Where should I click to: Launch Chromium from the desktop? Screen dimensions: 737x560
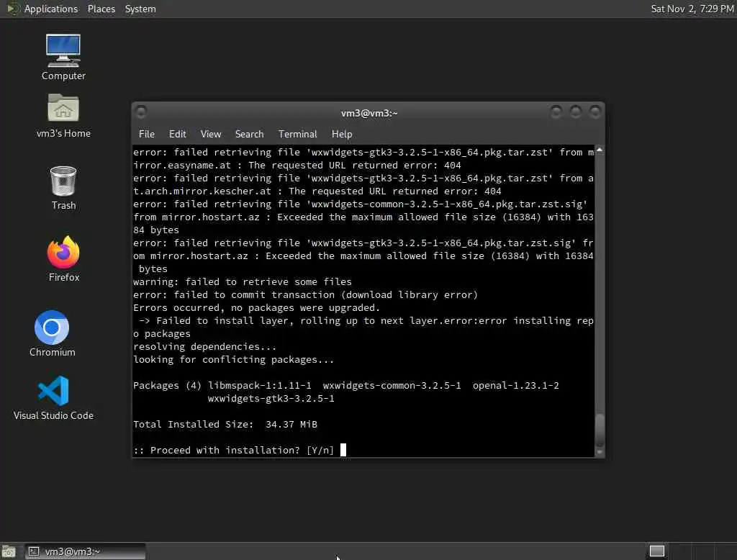coord(52,333)
